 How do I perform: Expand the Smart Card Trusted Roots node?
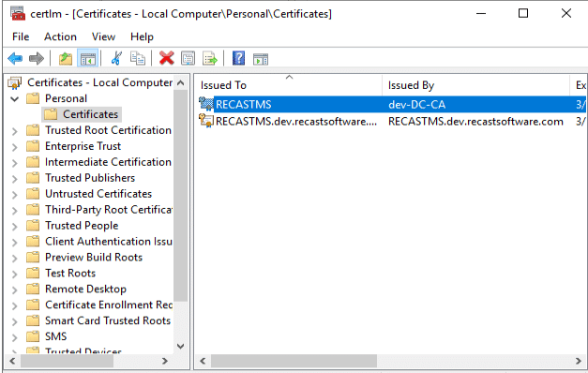pyautogui.click(x=15, y=321)
